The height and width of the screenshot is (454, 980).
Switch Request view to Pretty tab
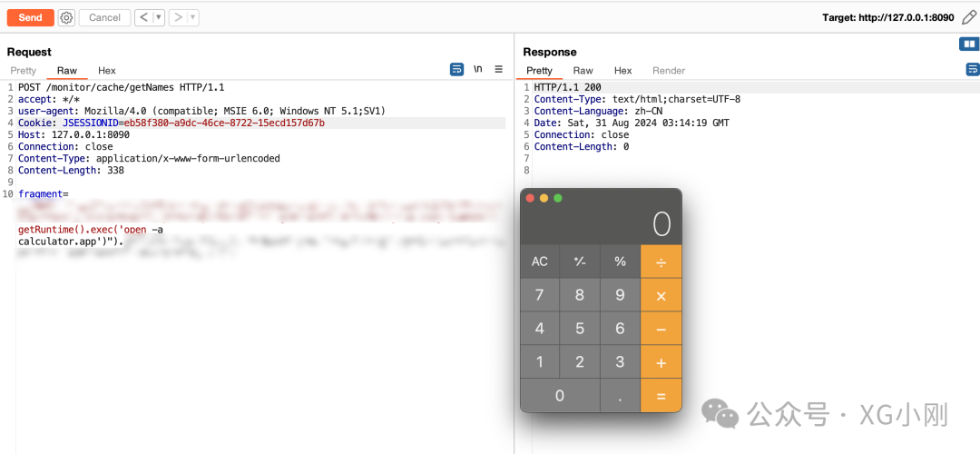pyautogui.click(x=23, y=71)
